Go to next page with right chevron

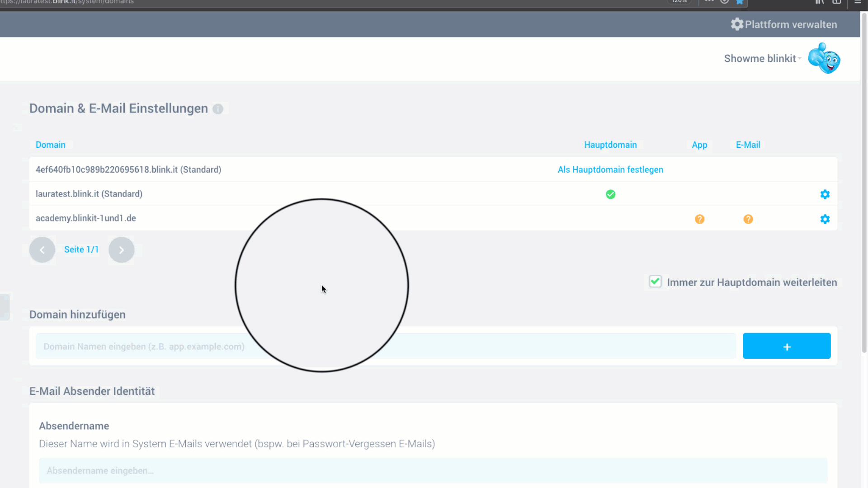[121, 250]
